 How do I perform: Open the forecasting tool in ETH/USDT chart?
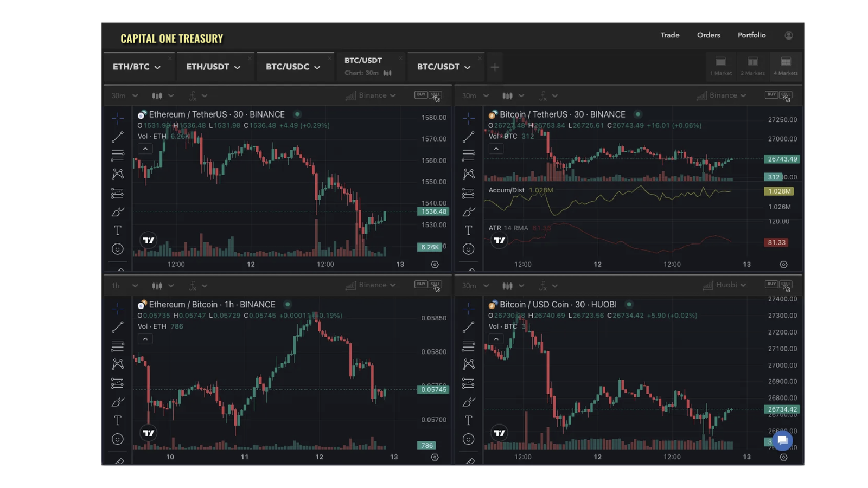click(118, 193)
